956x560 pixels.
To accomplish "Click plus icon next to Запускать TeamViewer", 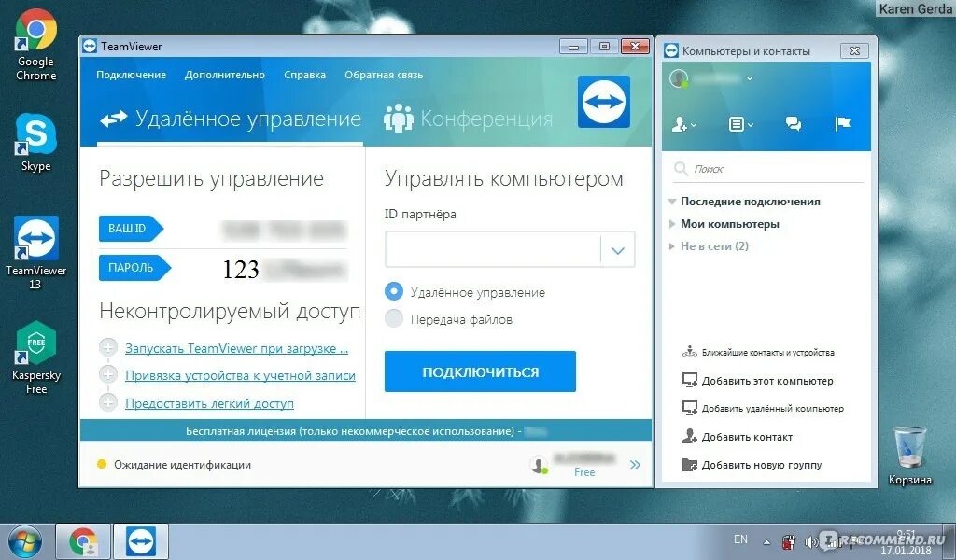I will (x=108, y=348).
